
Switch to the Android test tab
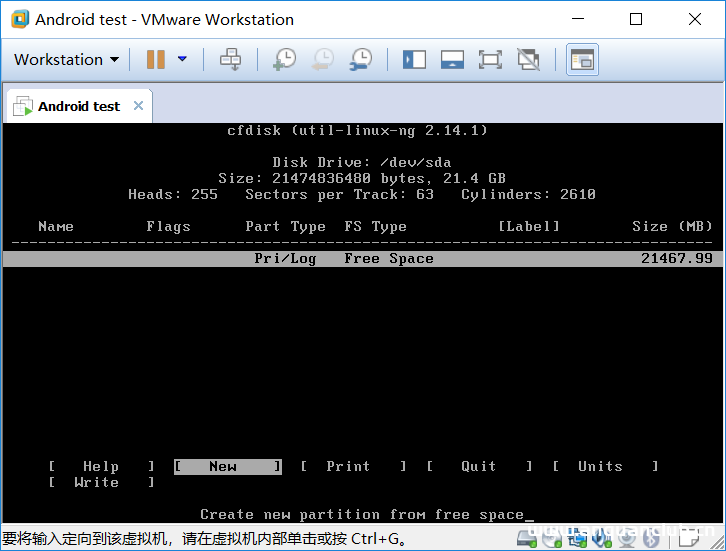pos(79,106)
